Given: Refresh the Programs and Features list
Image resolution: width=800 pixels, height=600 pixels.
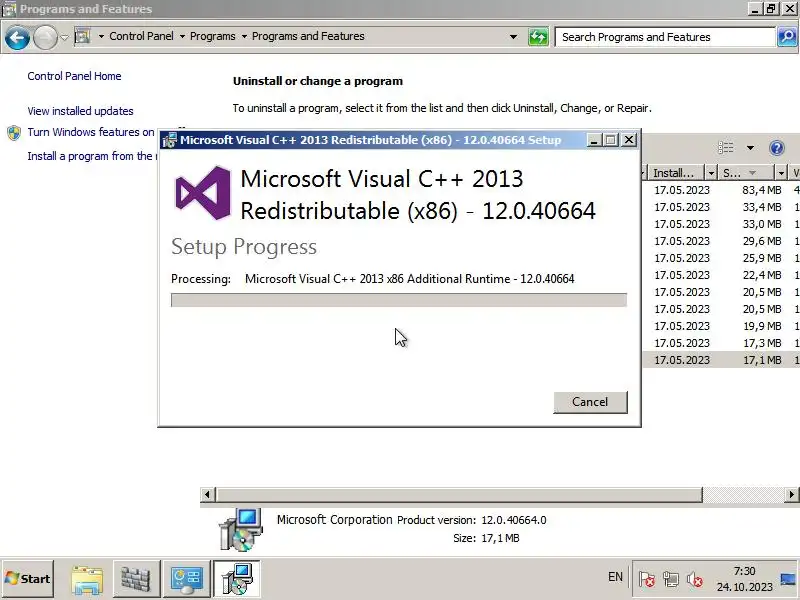Looking at the screenshot, I should [x=538, y=37].
